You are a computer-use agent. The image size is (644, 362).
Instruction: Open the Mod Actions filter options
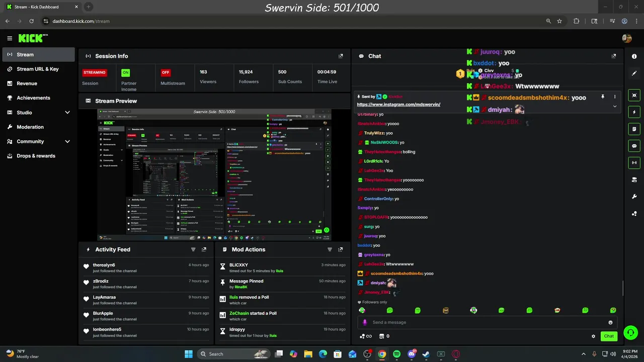pyautogui.click(x=330, y=249)
